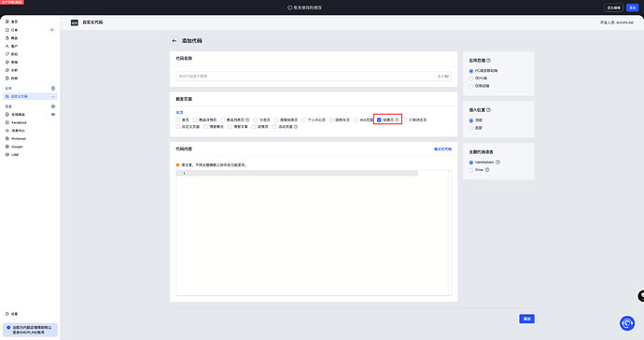Image resolution: width=644 pixels, height=340 pixels.
Task: Check the 个人中心页 checkbox
Action: tap(304, 120)
